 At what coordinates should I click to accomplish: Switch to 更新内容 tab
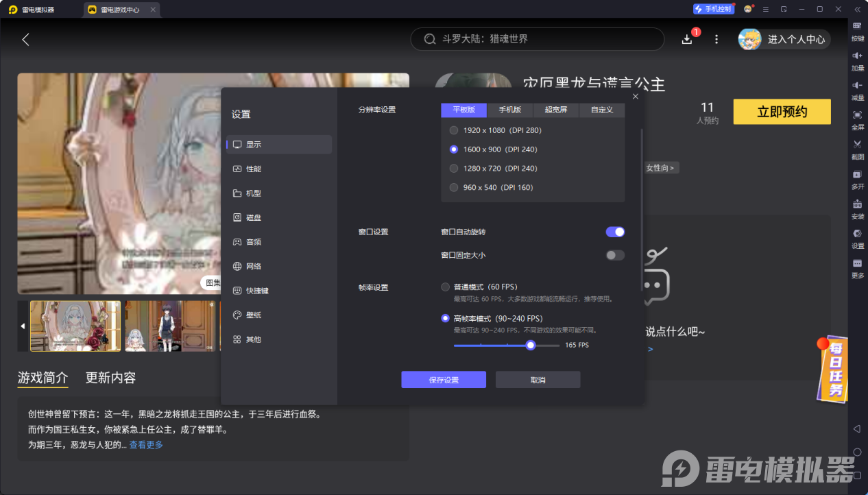(x=110, y=378)
